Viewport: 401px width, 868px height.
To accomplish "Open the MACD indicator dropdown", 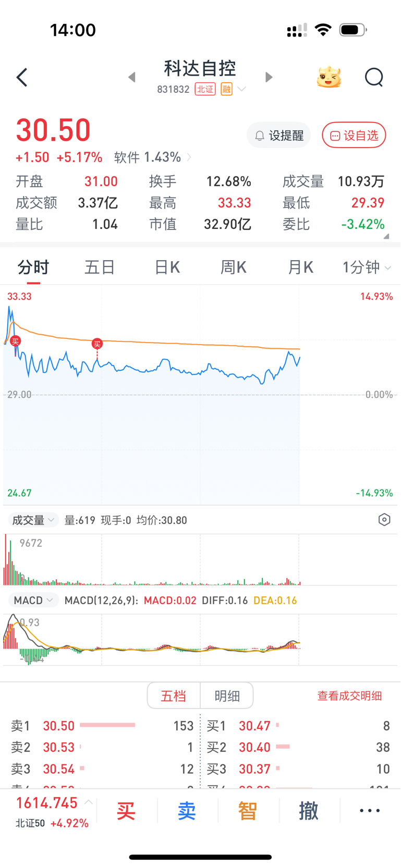I will point(33,600).
